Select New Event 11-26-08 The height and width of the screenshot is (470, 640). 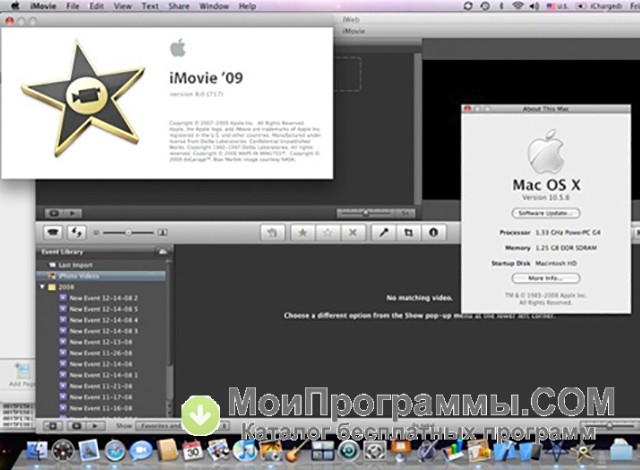[102, 353]
